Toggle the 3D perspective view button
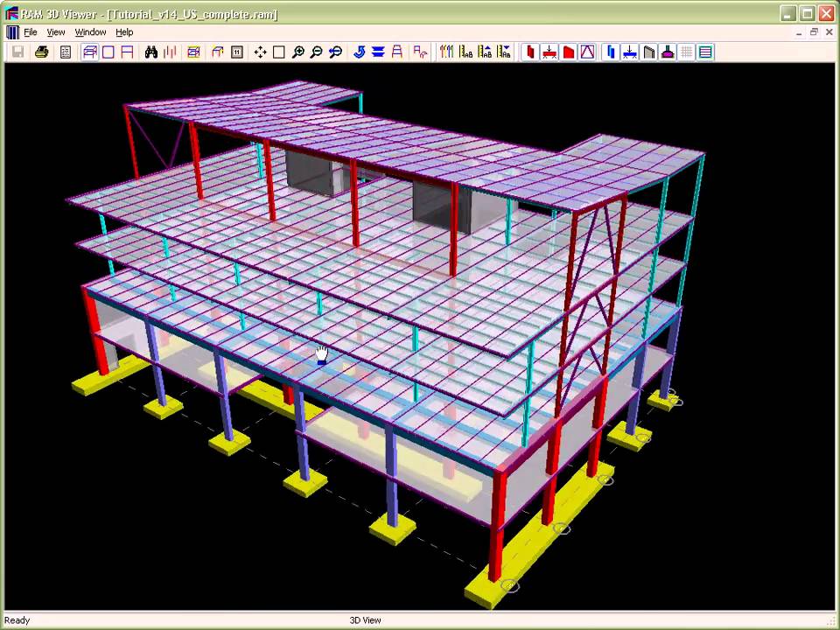 click(89, 52)
